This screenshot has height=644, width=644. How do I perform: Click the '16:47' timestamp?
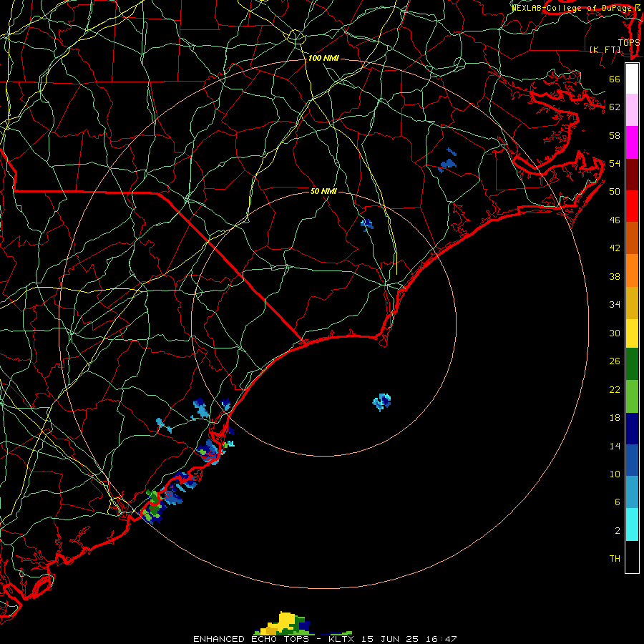[x=441, y=639]
